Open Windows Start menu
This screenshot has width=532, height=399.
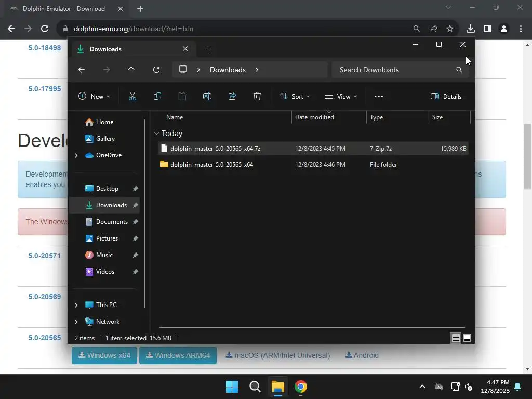(232, 387)
